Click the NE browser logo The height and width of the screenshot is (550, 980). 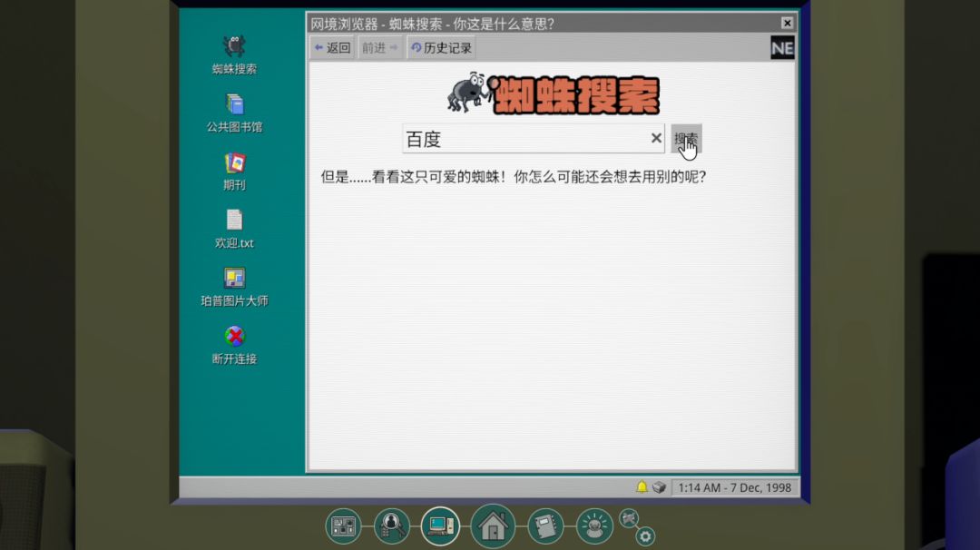click(782, 48)
